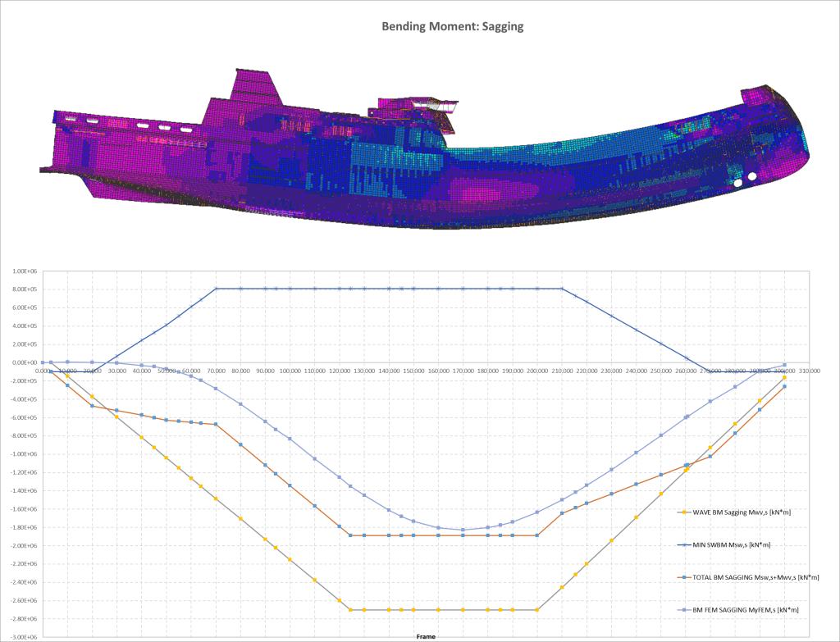Click the 150,000 horizontal axis label
This screenshot has height=642, width=840.
[x=413, y=371]
